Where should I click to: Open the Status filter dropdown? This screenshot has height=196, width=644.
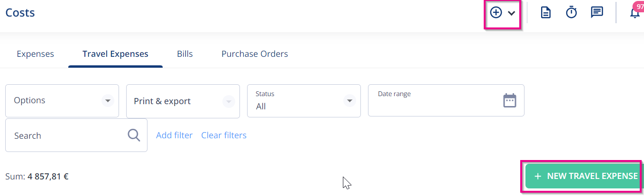[x=304, y=101]
